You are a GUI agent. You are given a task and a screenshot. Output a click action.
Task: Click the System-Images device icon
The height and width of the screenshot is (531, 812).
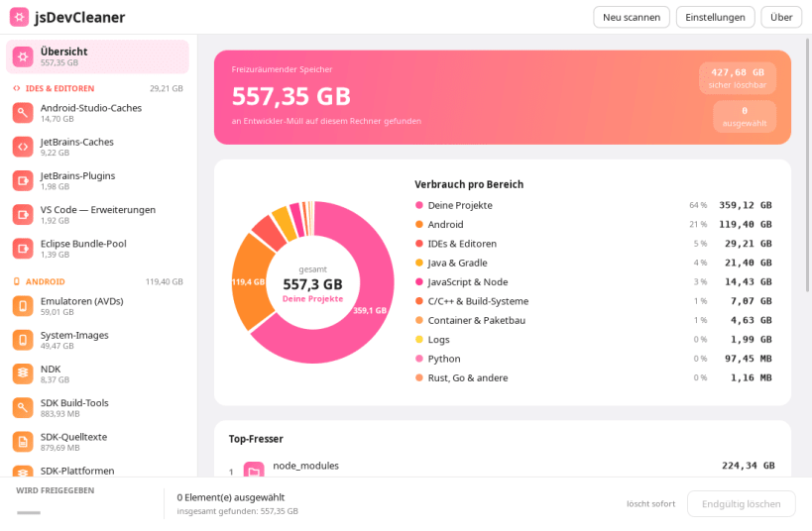point(23,340)
